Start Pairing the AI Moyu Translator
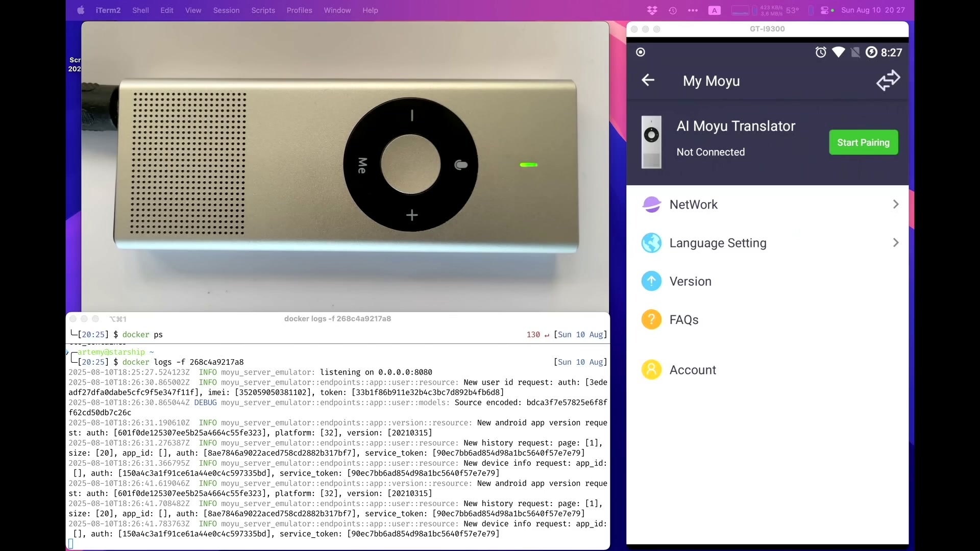This screenshot has width=980, height=551. [x=863, y=142]
